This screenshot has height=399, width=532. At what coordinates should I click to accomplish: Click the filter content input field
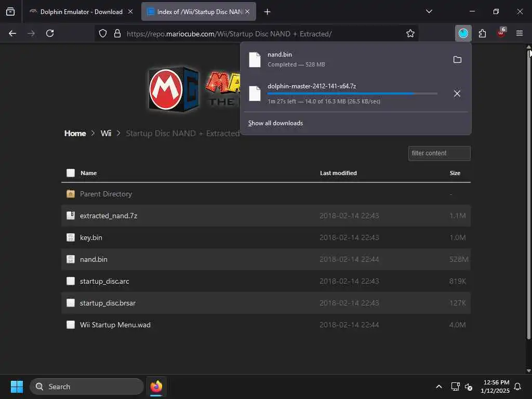[439, 153]
